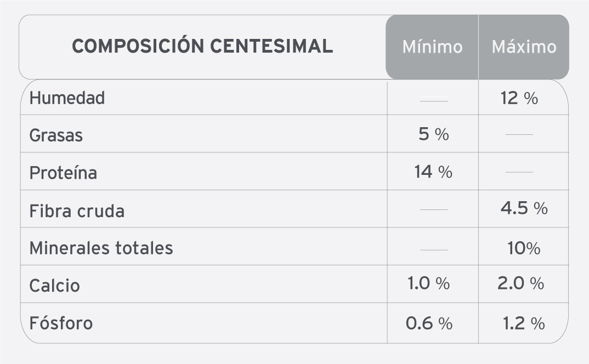This screenshot has width=589, height=364.
Task: Click the 1.0 % minimum Calcio value
Action: coord(428,283)
